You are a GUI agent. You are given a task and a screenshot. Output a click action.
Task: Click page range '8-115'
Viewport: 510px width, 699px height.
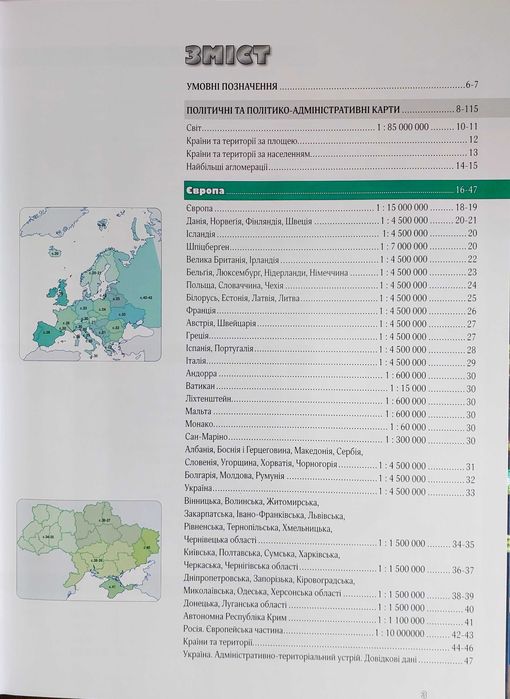pos(467,109)
